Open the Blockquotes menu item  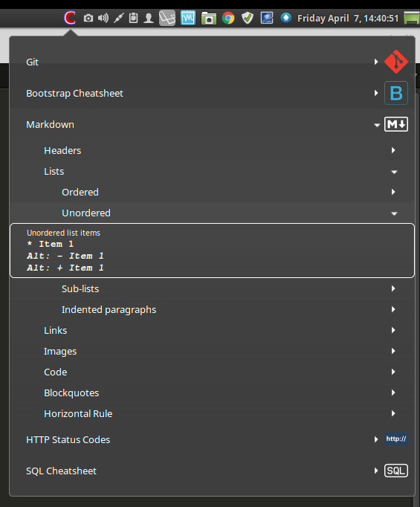click(x=212, y=393)
